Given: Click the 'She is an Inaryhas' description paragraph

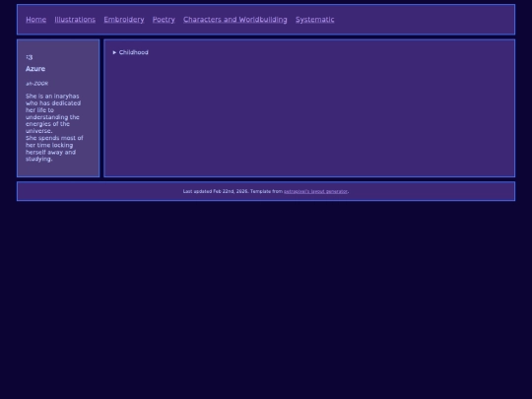Looking at the screenshot, I should click(x=53, y=113).
